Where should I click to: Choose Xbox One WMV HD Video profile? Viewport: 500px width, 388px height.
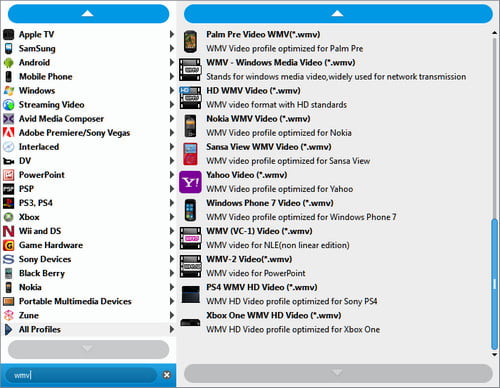[x=334, y=322]
